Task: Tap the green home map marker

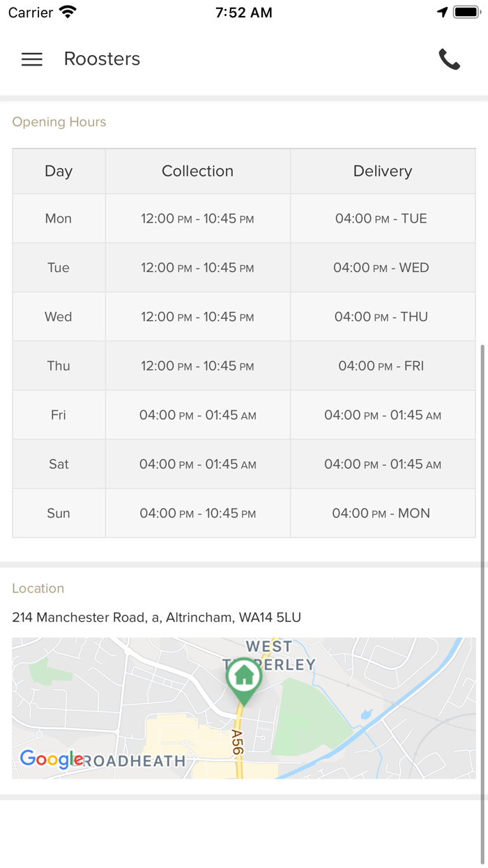Action: (243, 678)
